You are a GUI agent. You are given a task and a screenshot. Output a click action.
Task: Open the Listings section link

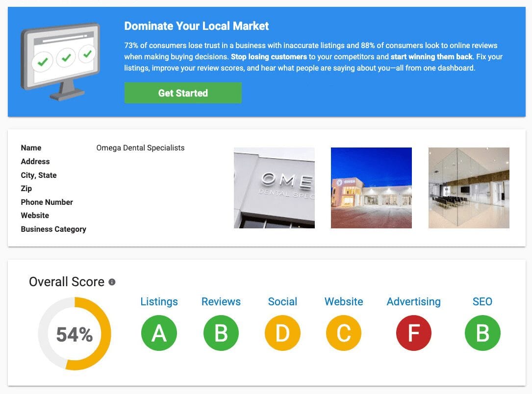159,302
